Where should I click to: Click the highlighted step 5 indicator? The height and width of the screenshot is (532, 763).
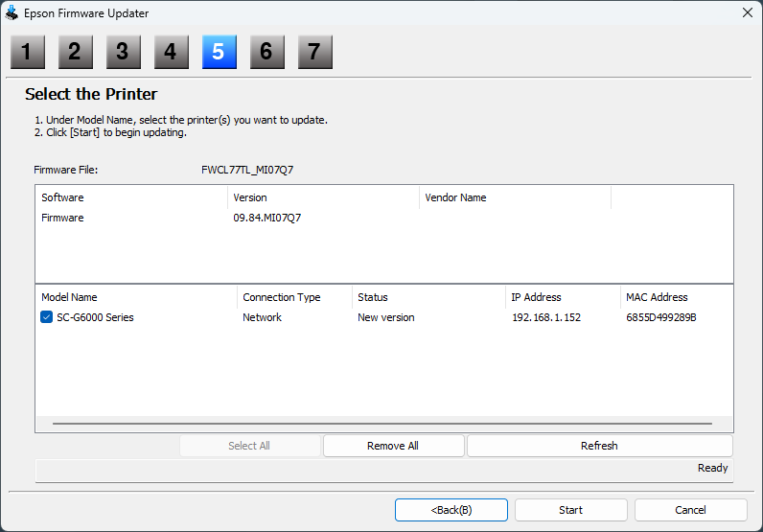pos(220,52)
